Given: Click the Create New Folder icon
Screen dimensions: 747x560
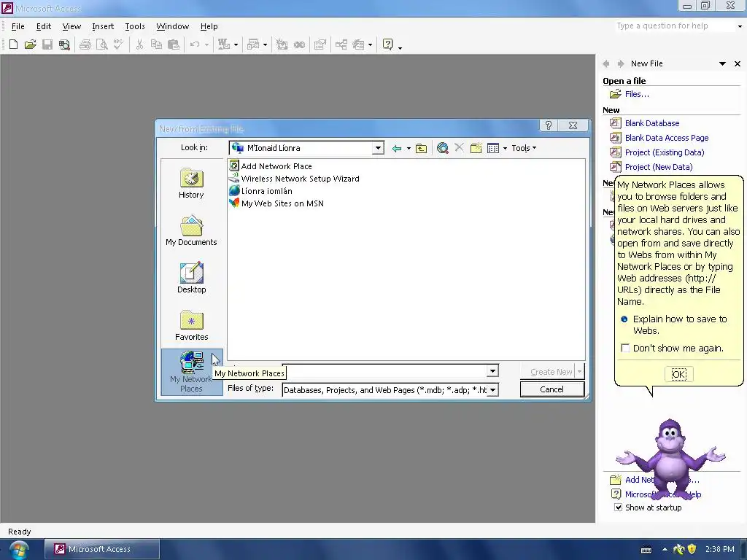Looking at the screenshot, I should (476, 148).
